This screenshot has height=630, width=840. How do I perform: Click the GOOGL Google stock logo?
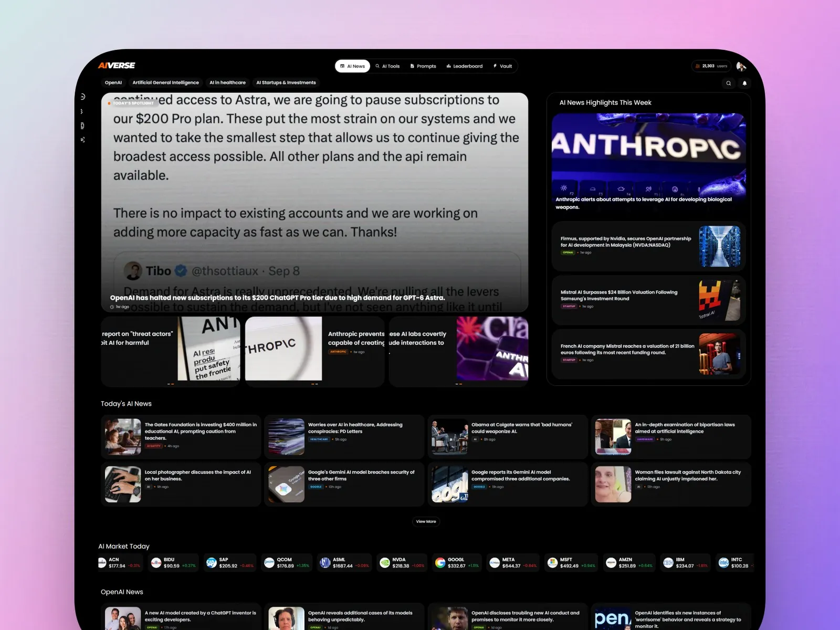click(440, 563)
